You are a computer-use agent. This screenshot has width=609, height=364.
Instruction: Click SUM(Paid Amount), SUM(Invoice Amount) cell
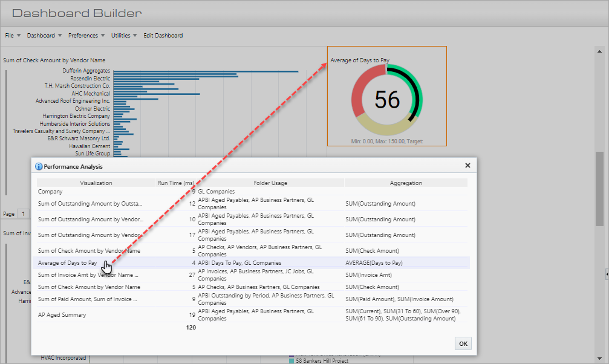coord(399,299)
